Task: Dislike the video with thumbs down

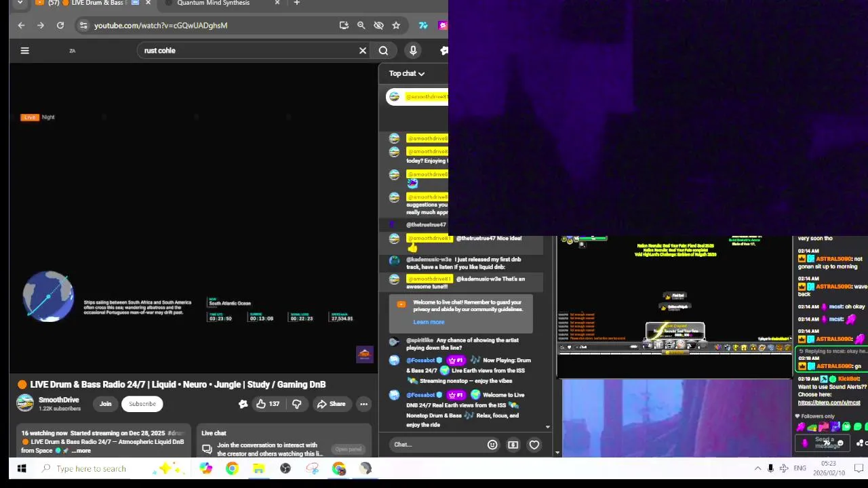Action: point(296,404)
